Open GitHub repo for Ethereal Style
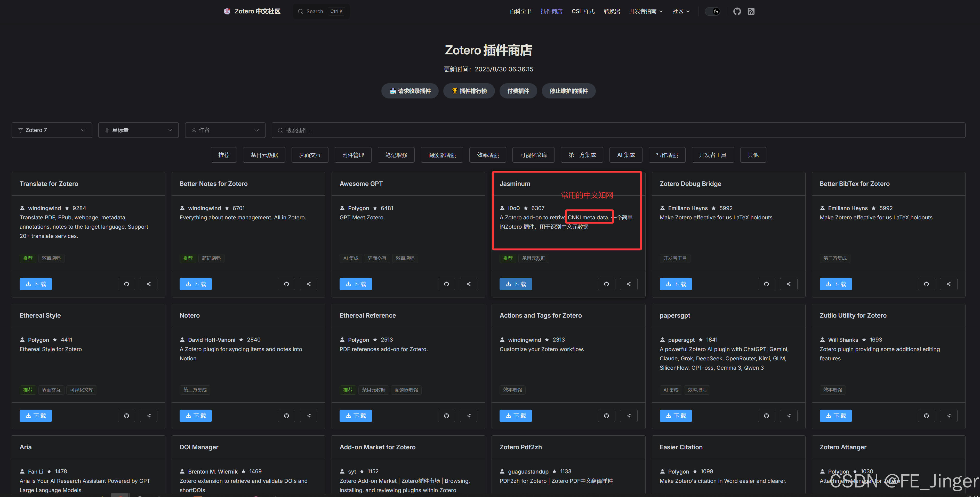This screenshot has height=497, width=980. tap(126, 416)
